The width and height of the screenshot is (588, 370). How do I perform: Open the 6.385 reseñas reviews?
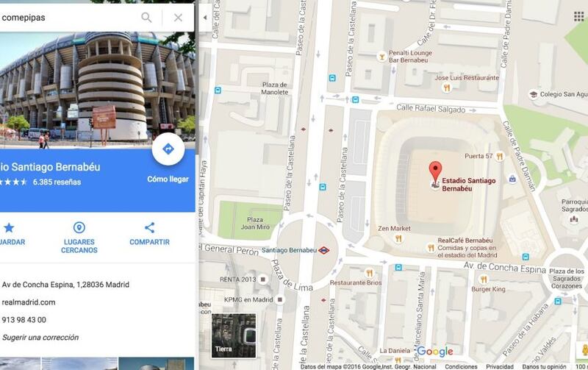[57, 182]
